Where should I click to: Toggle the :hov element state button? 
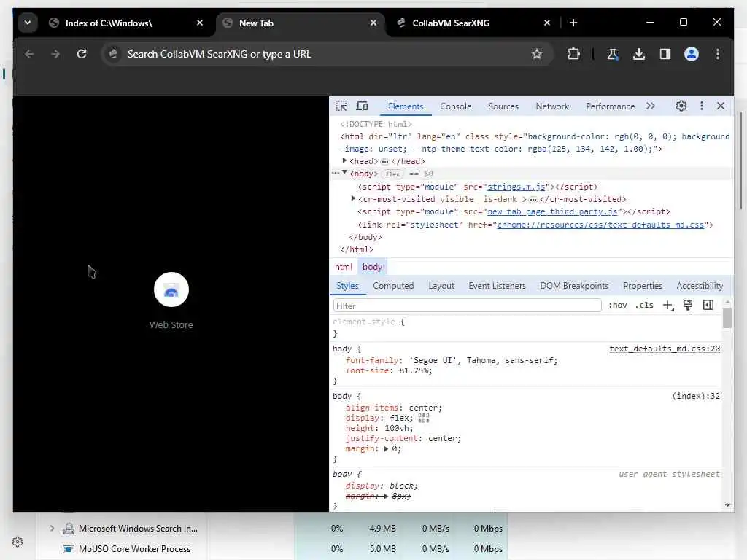(x=617, y=305)
